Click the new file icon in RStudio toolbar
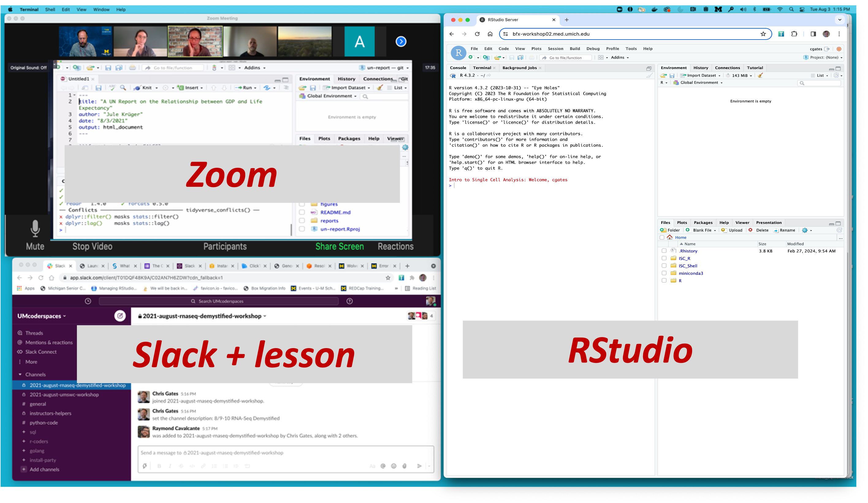Viewport: 868px width, 503px height. [x=471, y=58]
